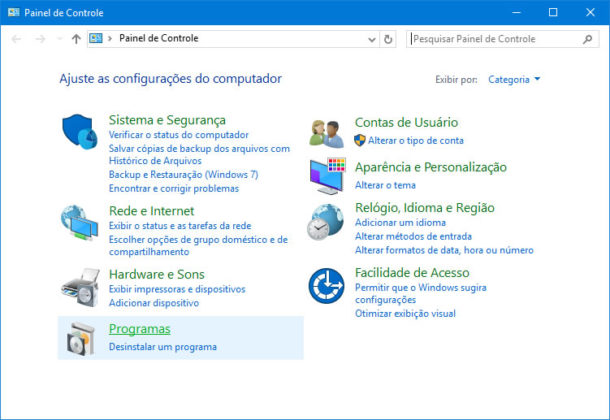Screen dimensions: 610x420
Task: Click Permitir que o Windows sugira configurações
Action: coord(421,294)
